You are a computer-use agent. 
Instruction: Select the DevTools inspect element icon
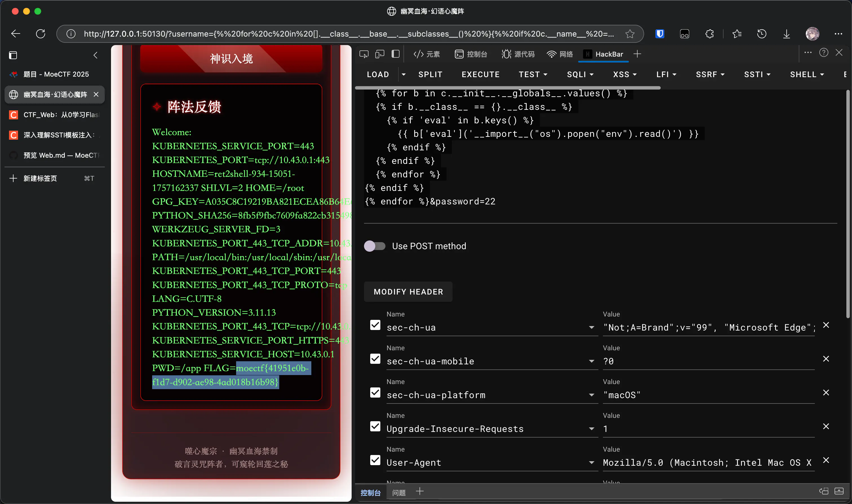tap(364, 54)
